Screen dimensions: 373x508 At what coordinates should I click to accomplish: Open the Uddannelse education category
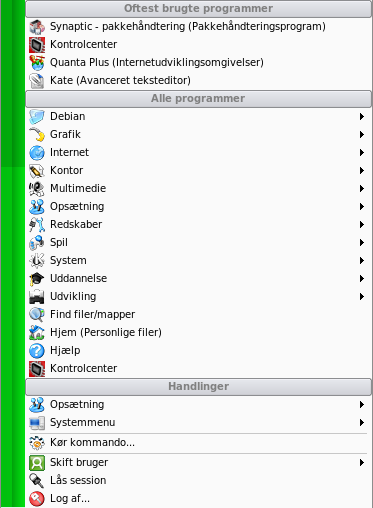point(198,279)
